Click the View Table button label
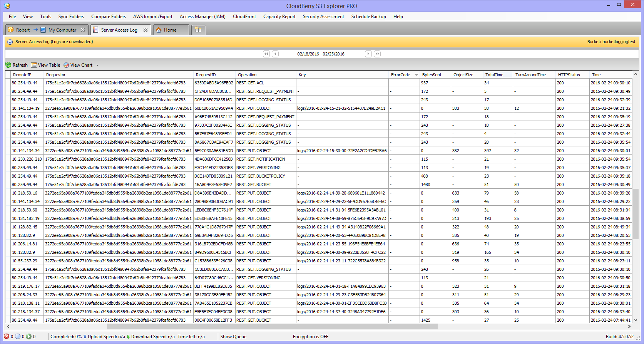 [49, 65]
